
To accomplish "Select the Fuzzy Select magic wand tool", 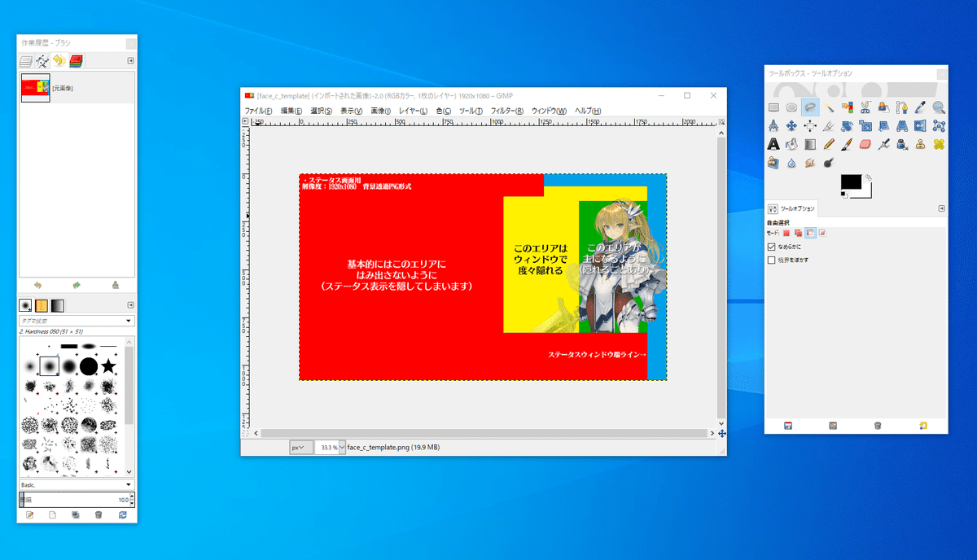I will coord(829,107).
